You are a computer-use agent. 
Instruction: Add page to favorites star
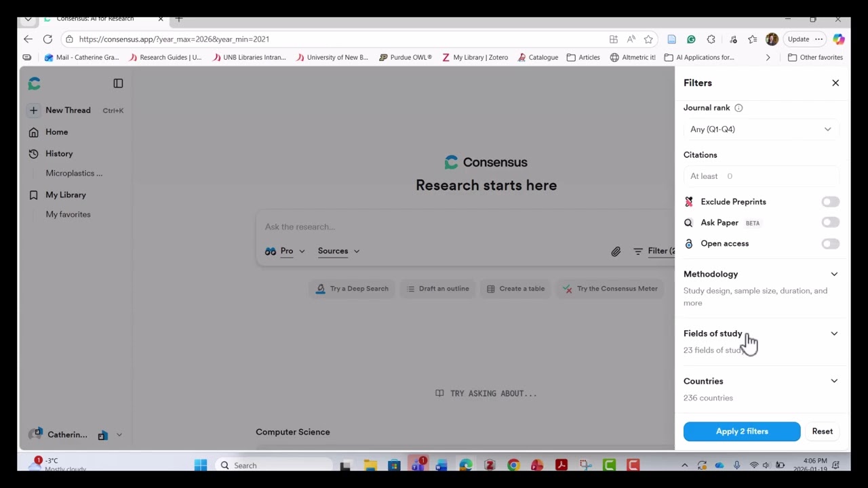click(x=648, y=39)
